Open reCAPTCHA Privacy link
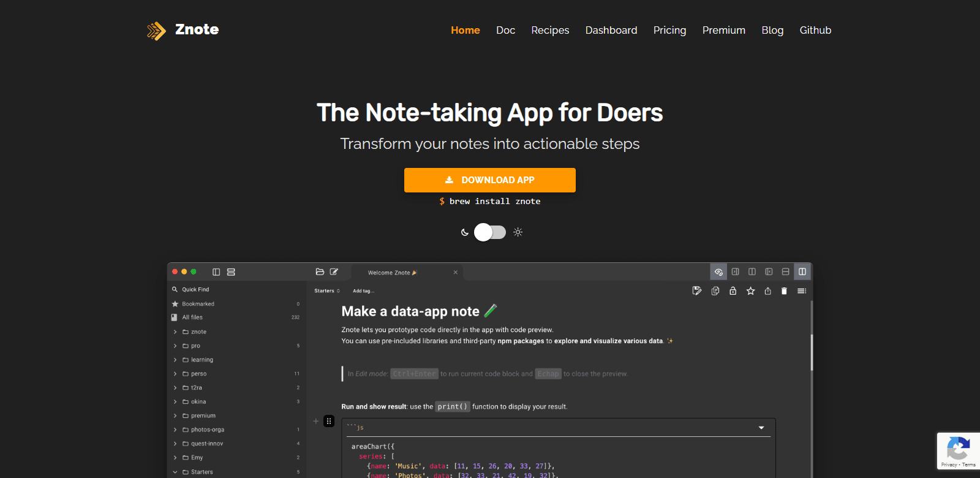This screenshot has width=980, height=478. 949,465
